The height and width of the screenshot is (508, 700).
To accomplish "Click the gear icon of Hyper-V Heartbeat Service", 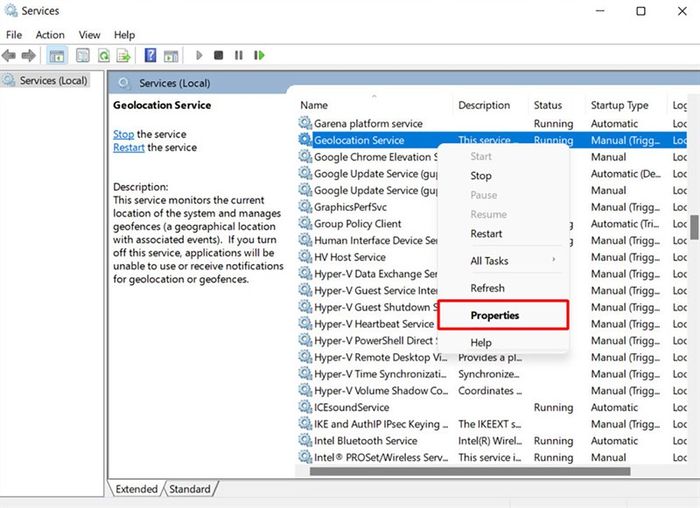I will 305,323.
